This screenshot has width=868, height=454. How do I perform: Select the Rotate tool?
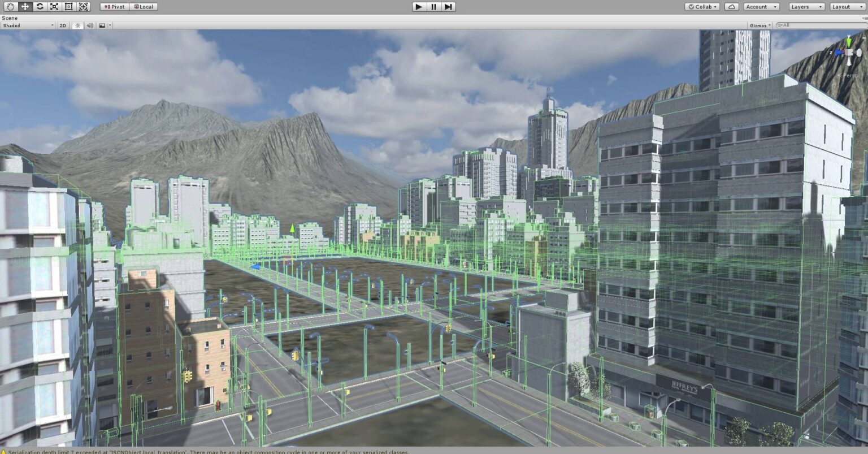click(x=39, y=6)
